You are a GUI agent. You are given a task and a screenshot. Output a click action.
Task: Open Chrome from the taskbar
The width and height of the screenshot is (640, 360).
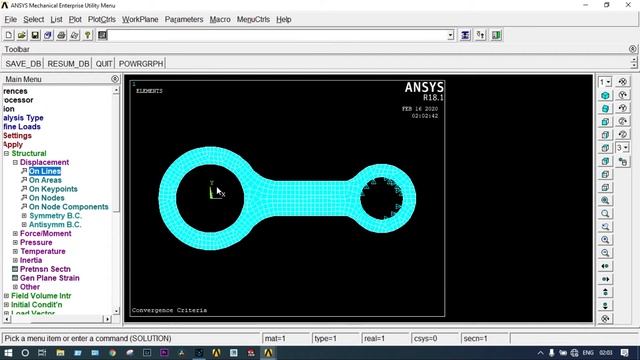[x=112, y=353]
